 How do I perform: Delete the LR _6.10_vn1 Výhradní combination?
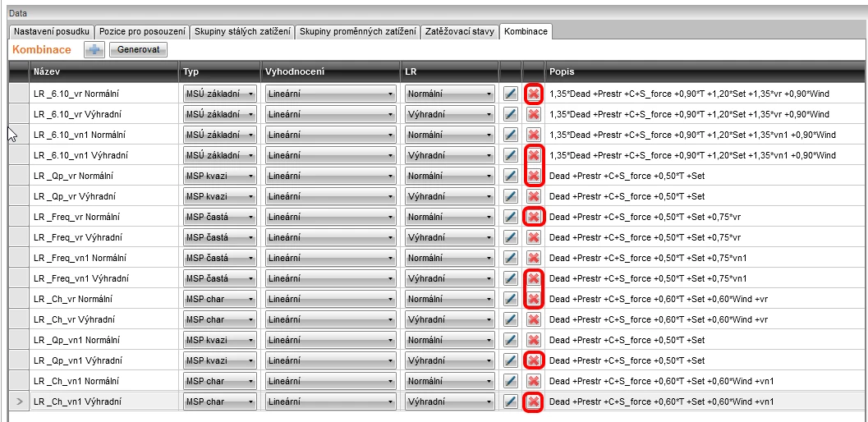534,156
